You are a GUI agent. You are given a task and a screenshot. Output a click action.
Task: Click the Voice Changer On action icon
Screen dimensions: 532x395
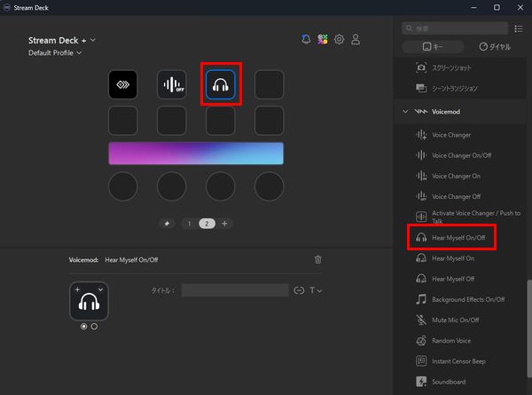pyautogui.click(x=421, y=176)
